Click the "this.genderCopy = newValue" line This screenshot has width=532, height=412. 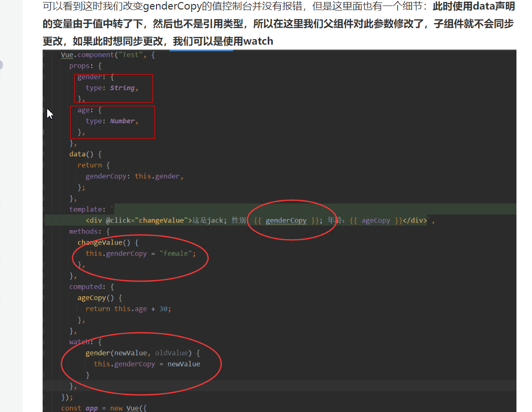(x=147, y=364)
